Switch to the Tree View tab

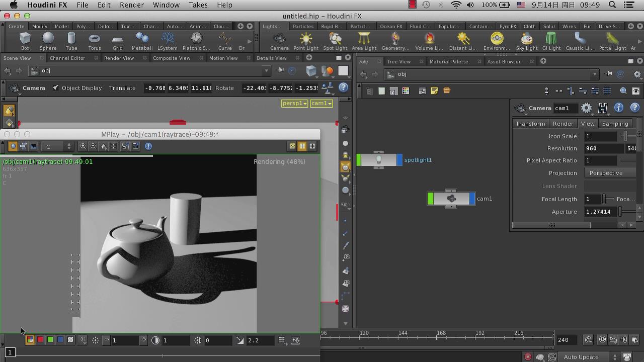(398, 61)
